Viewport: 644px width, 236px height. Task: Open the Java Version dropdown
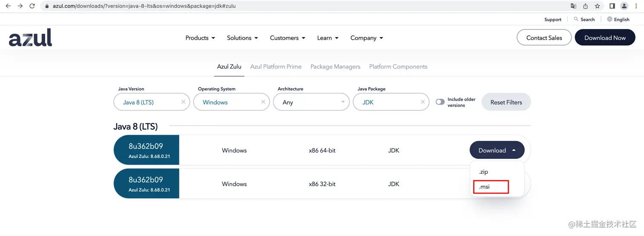(152, 102)
